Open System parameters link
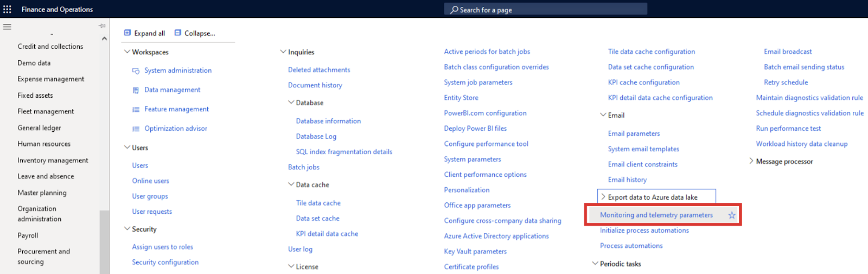 [x=473, y=160]
